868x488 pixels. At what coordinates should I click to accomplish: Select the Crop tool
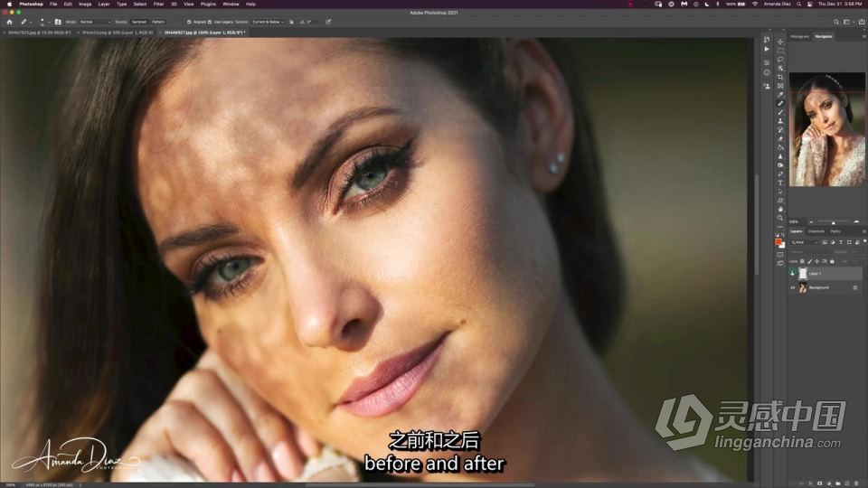(780, 77)
